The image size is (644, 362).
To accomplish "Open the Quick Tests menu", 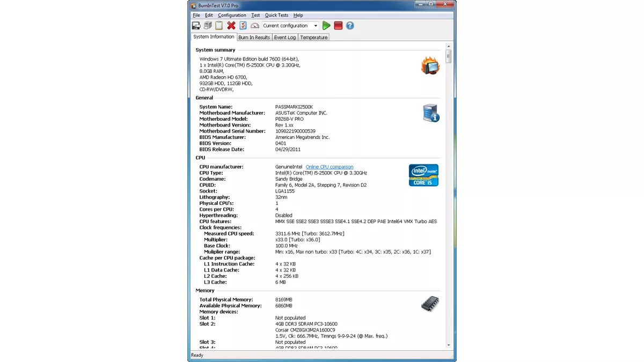I will tap(277, 15).
